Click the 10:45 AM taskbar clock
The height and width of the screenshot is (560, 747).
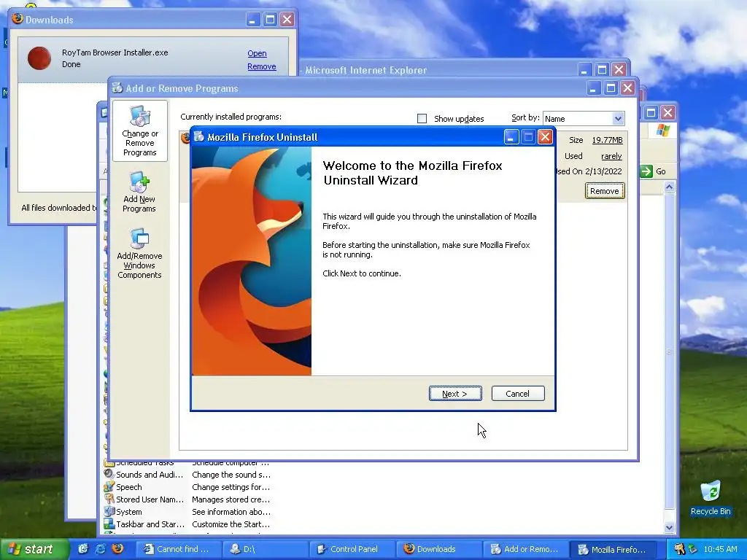point(720,549)
